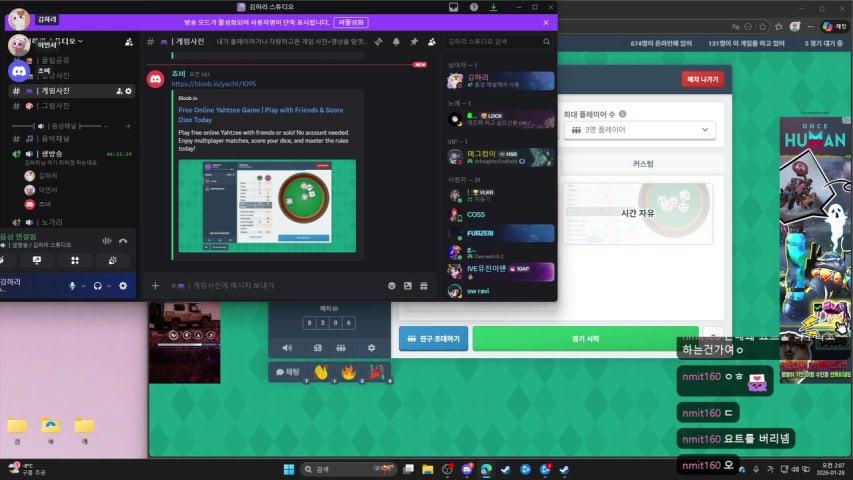Dismiss the purple streamer mode banner
Screen dimensions: 853x480
546,23
